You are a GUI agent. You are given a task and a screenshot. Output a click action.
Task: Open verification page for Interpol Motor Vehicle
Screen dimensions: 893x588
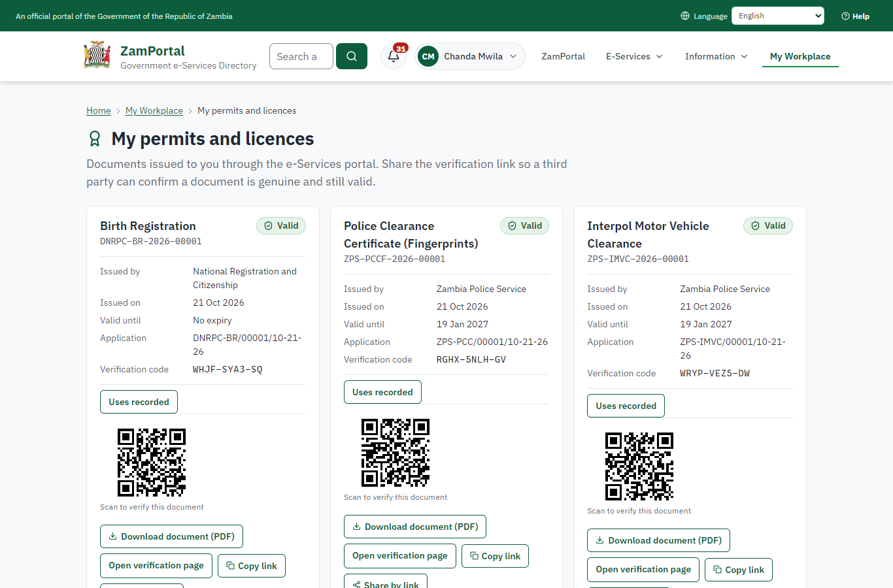[643, 570]
